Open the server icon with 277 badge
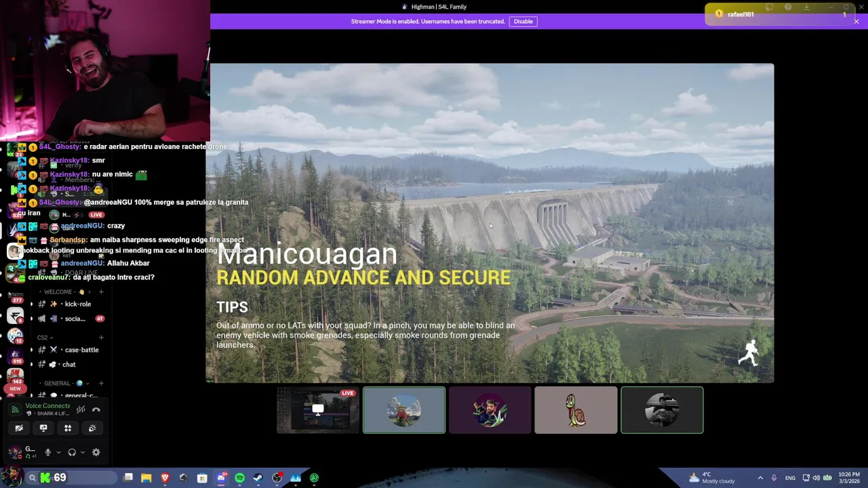Screen dimensions: 868x488 [x=15, y=296]
